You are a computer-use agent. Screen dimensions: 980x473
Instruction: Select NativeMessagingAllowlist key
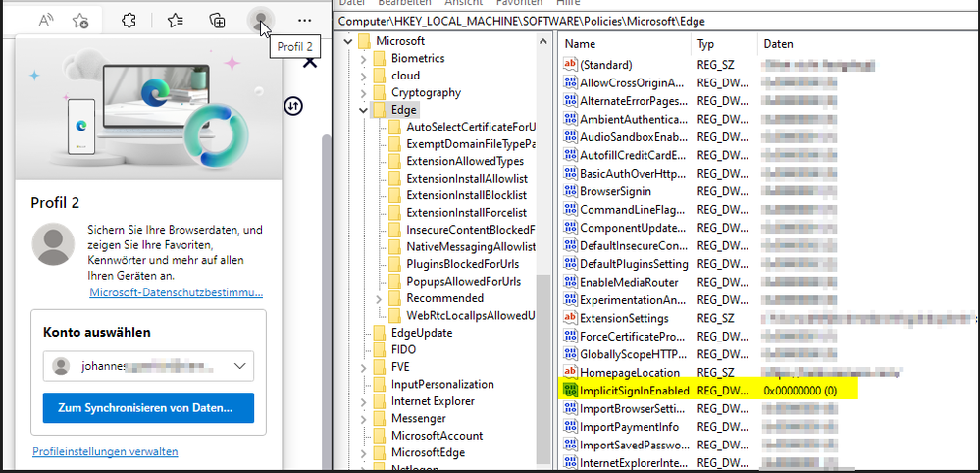(471, 247)
